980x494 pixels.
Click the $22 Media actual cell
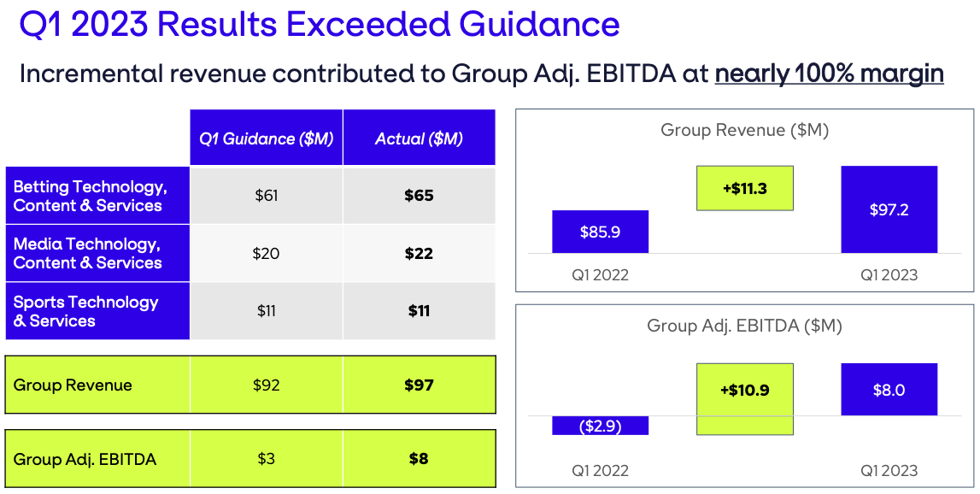419,254
